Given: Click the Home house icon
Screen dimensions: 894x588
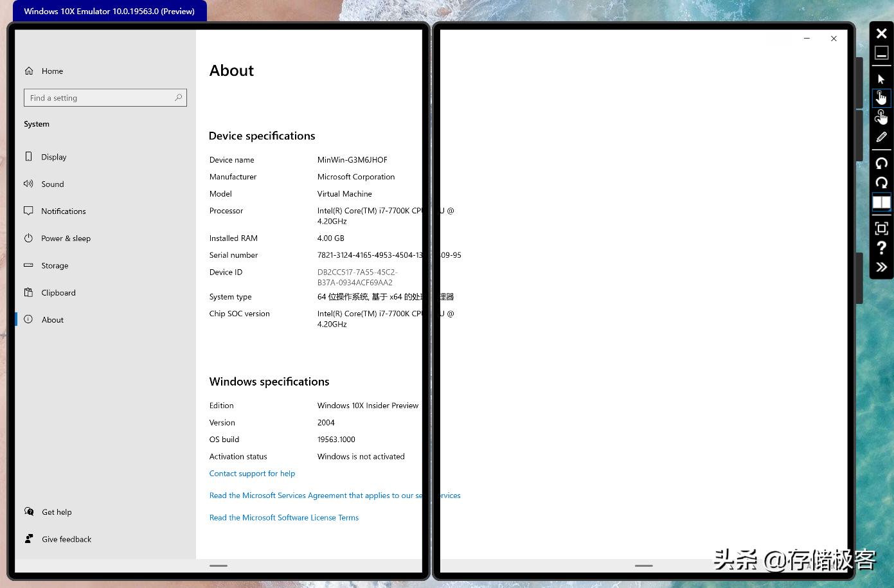Looking at the screenshot, I should 29,71.
